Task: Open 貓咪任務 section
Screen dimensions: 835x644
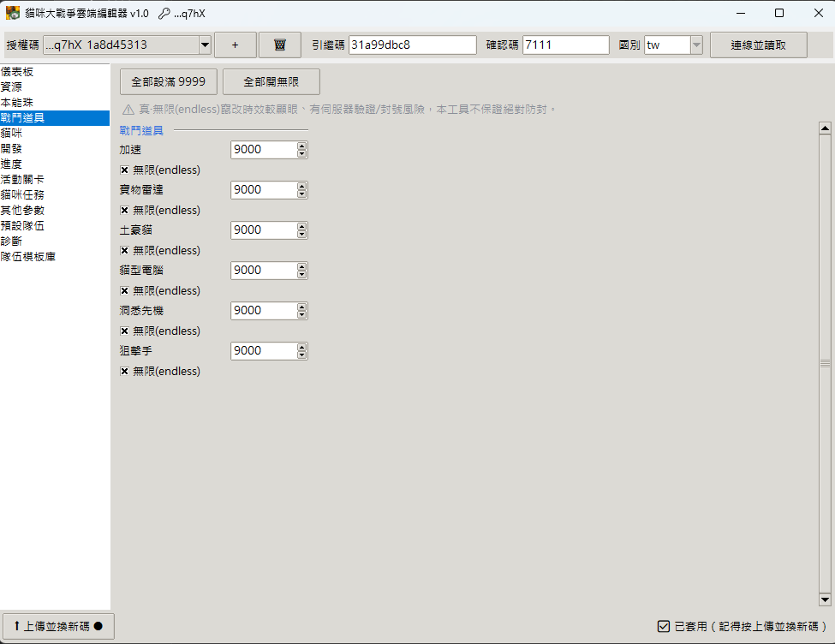Action: (x=55, y=195)
